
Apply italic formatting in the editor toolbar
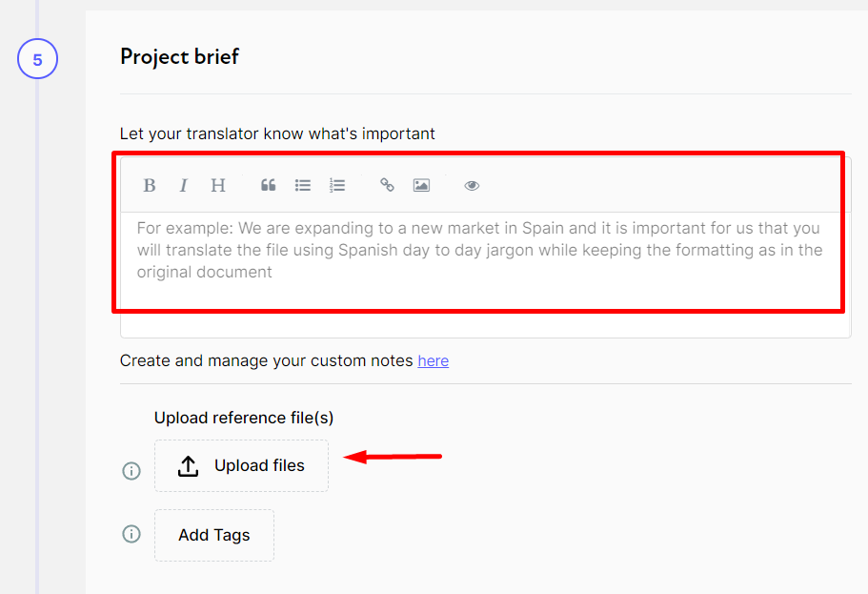[184, 185]
